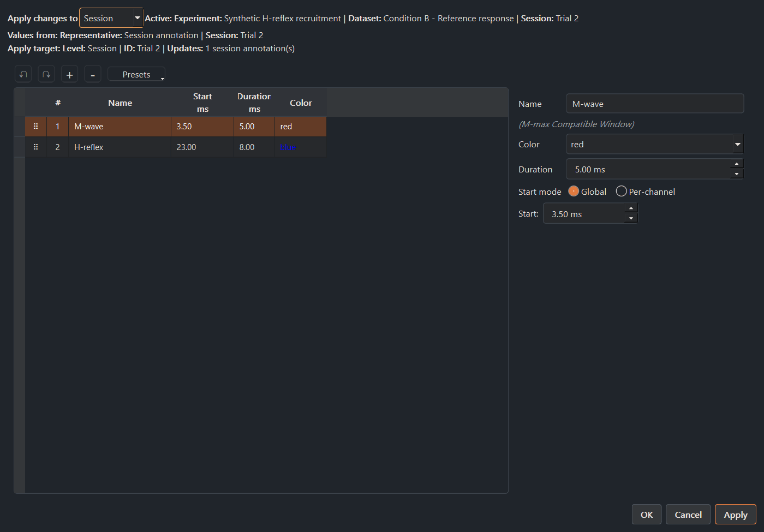Click the Apply button
The width and height of the screenshot is (764, 532).
click(736, 515)
